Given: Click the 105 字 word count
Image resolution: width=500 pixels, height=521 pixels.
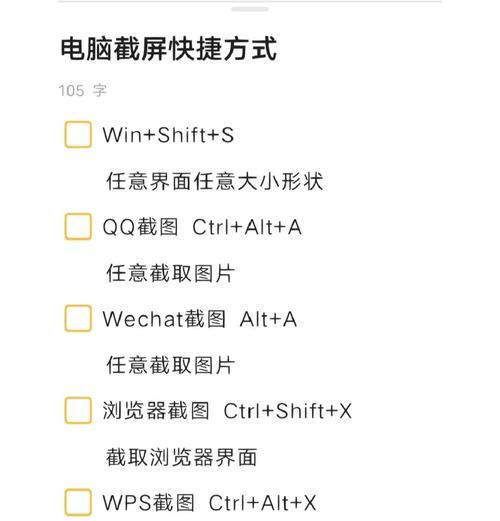Looking at the screenshot, I should point(83,90).
